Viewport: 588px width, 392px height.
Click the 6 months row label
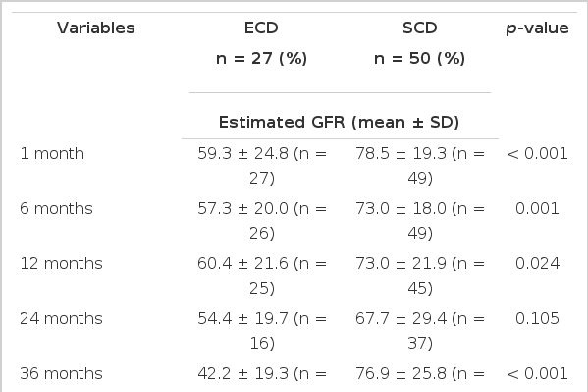coord(56,208)
